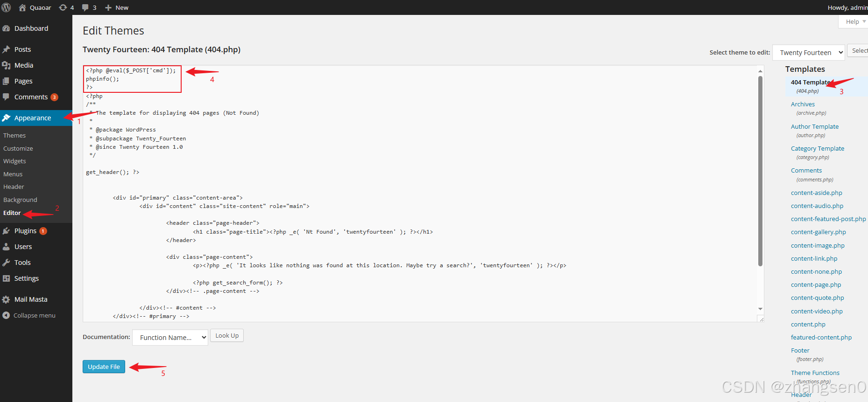Open the Settings menu

27,278
